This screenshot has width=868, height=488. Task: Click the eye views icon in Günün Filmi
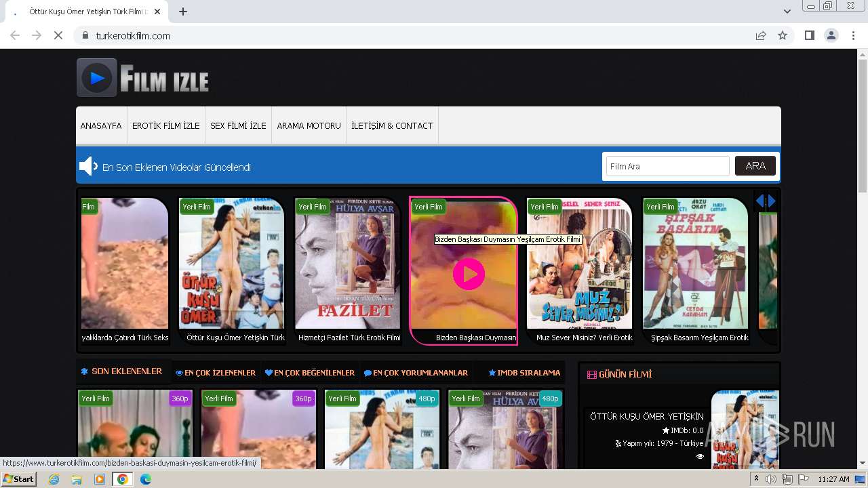pos(700,457)
